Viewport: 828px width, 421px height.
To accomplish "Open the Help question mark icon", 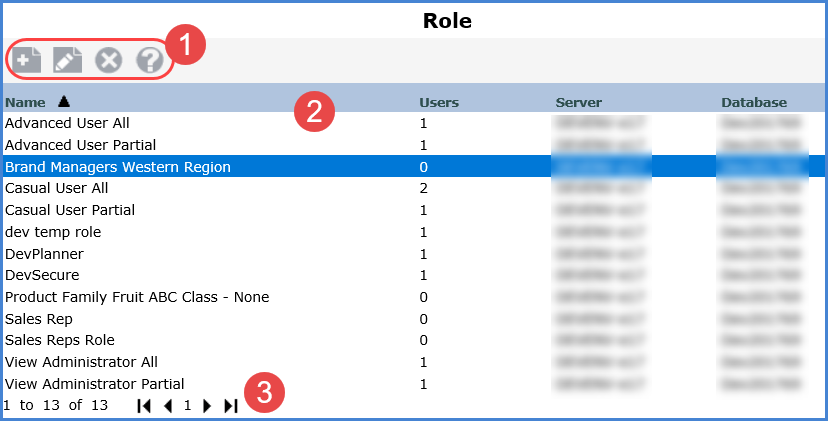I will [149, 60].
